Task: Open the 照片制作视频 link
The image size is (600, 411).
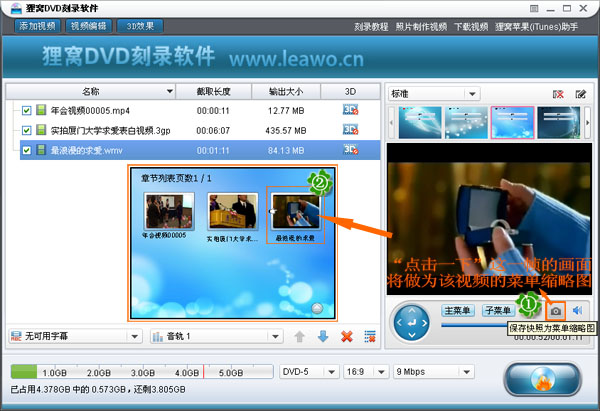Action: point(421,27)
